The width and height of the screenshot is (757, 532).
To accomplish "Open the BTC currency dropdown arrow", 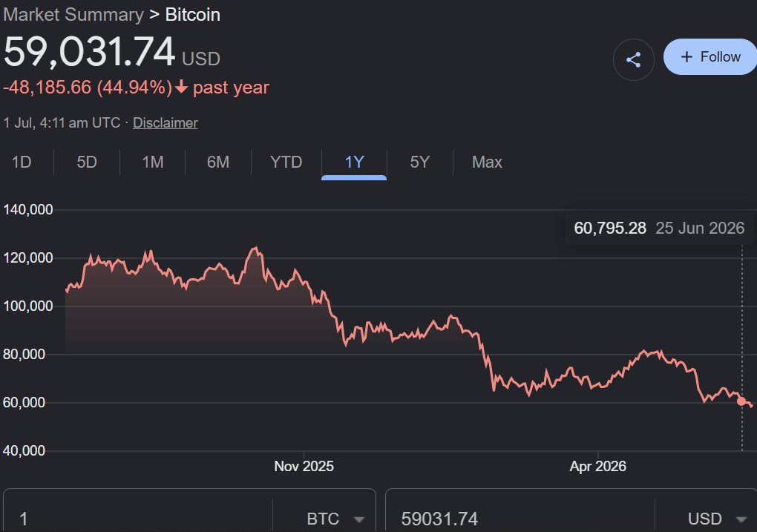I will click(x=358, y=519).
